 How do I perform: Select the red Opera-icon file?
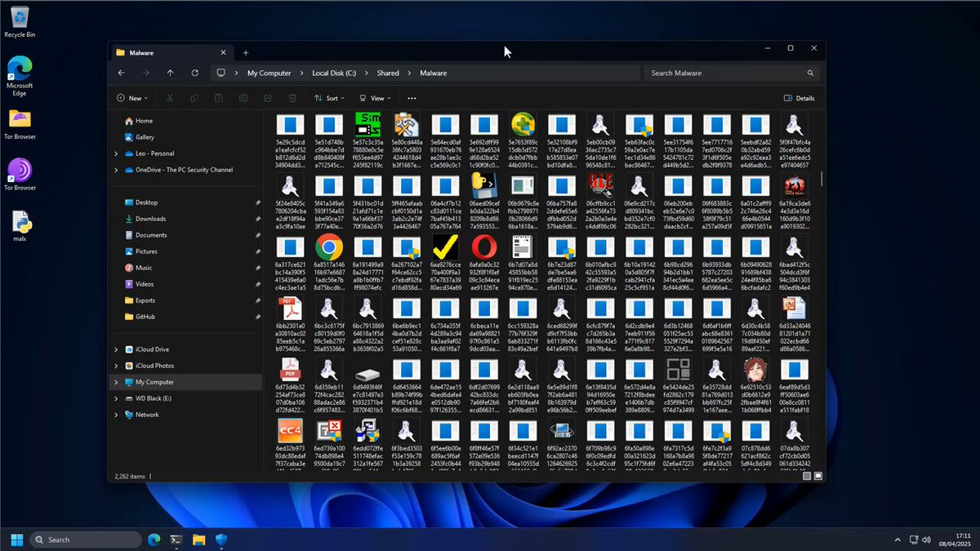[x=483, y=247]
